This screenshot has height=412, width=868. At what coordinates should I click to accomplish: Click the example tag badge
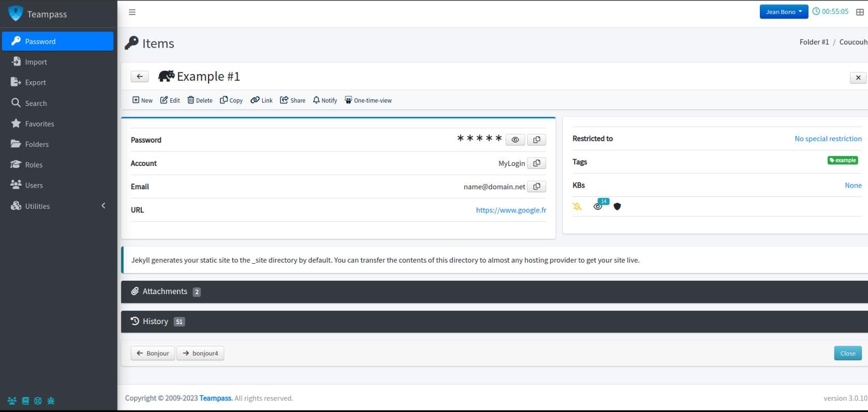843,160
